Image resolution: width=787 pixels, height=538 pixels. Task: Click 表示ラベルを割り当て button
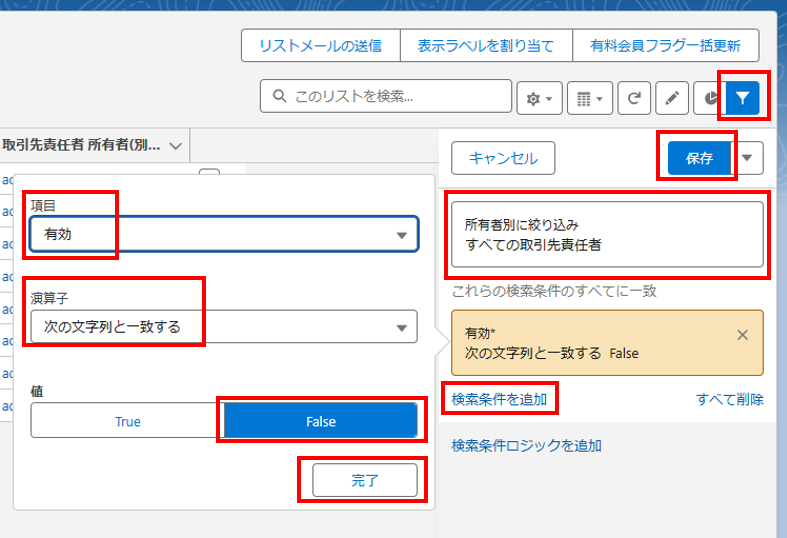[x=486, y=46]
